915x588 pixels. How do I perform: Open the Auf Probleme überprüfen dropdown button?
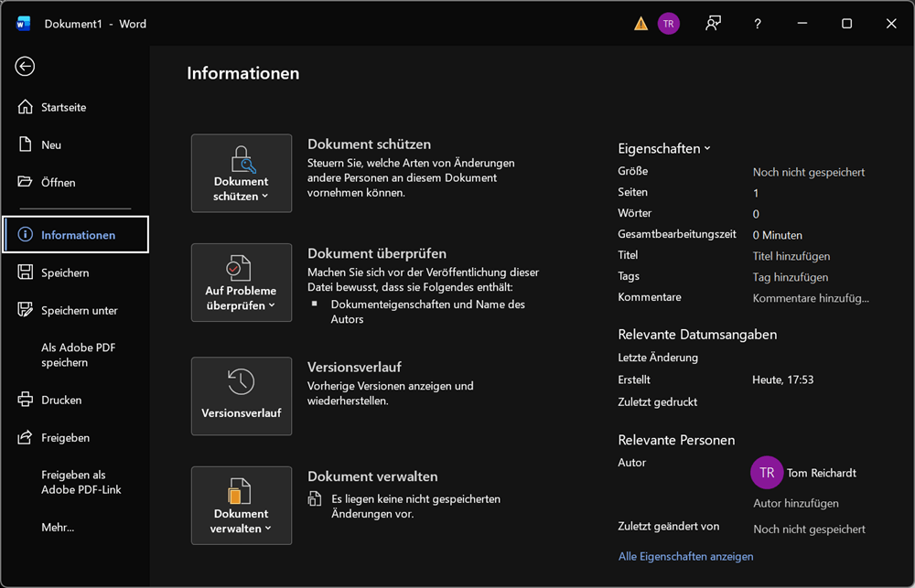(x=242, y=283)
